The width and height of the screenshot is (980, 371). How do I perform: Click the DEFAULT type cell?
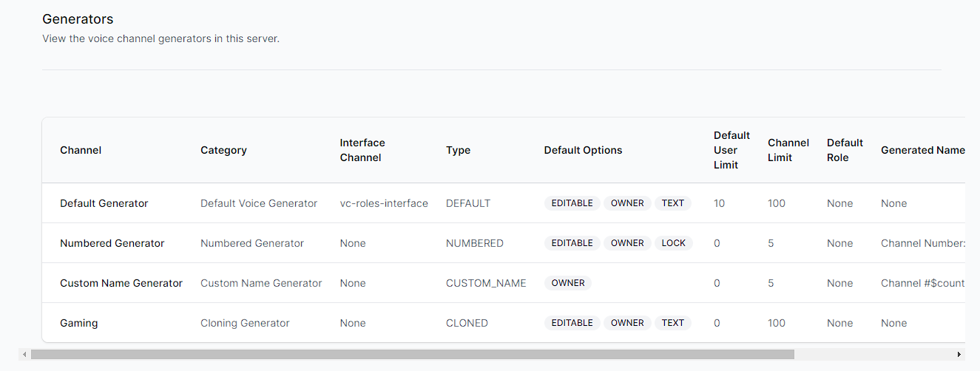pyautogui.click(x=468, y=203)
